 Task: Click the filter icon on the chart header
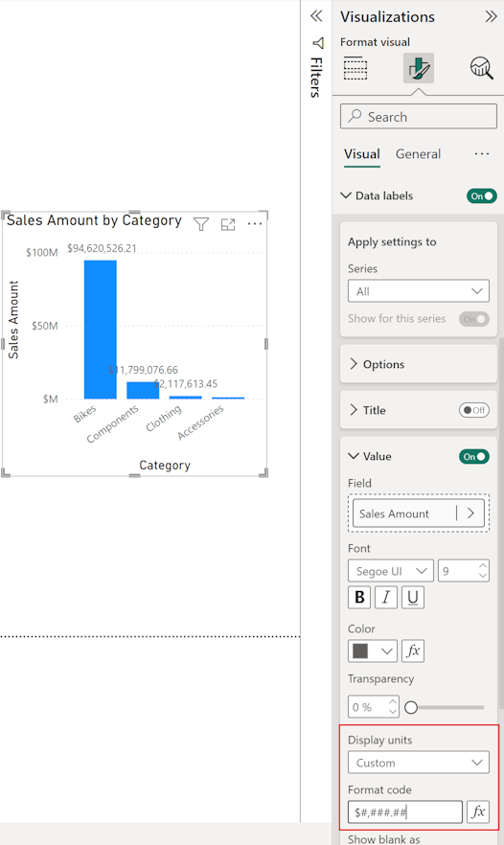point(201,224)
